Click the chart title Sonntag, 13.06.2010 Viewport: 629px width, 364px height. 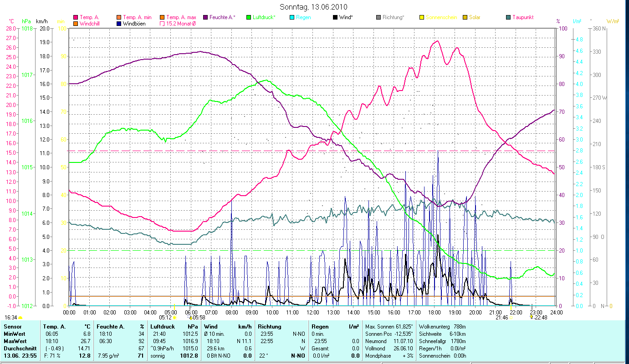tap(314, 7)
